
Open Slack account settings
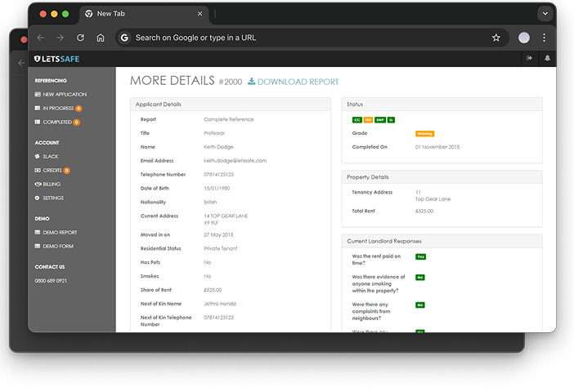[x=47, y=157]
